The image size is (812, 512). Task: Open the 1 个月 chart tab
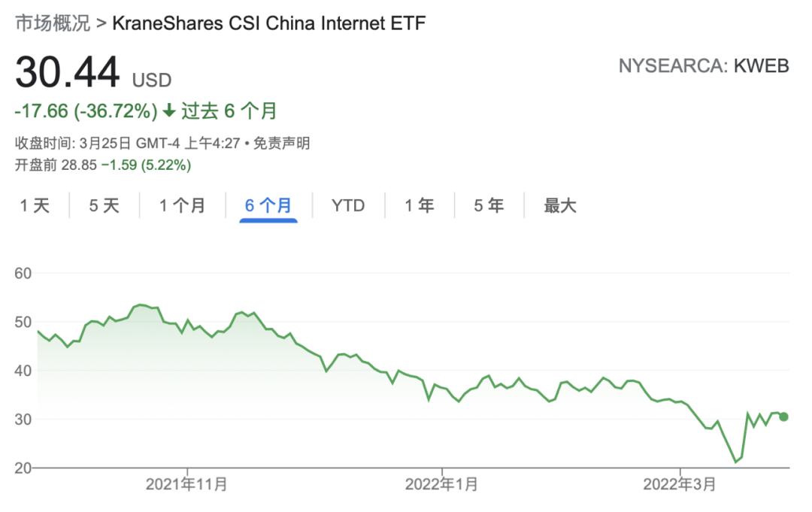[x=182, y=206]
